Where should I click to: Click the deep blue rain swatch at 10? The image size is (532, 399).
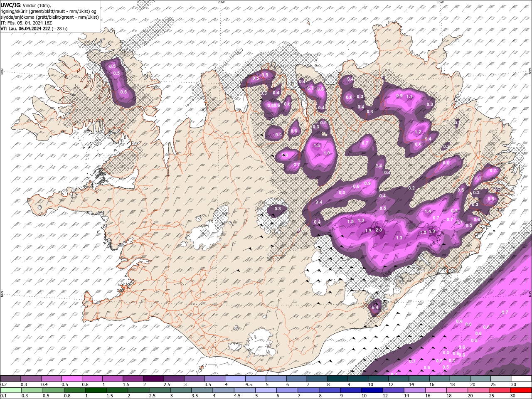pos(372,390)
